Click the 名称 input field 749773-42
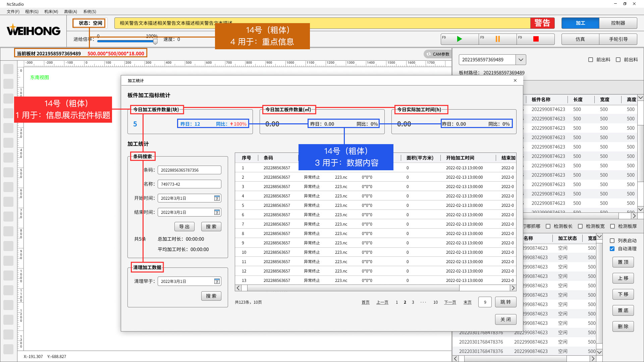The width and height of the screenshot is (644, 362). (190, 184)
